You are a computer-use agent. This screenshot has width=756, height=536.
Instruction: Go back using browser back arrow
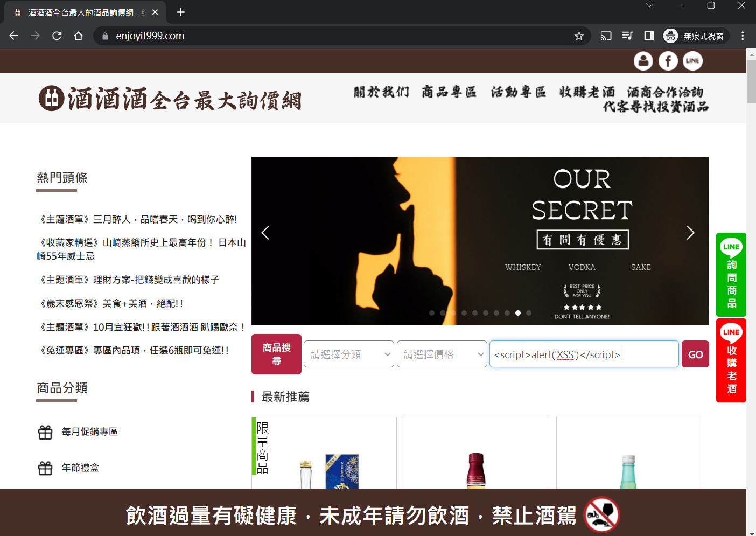tap(14, 36)
